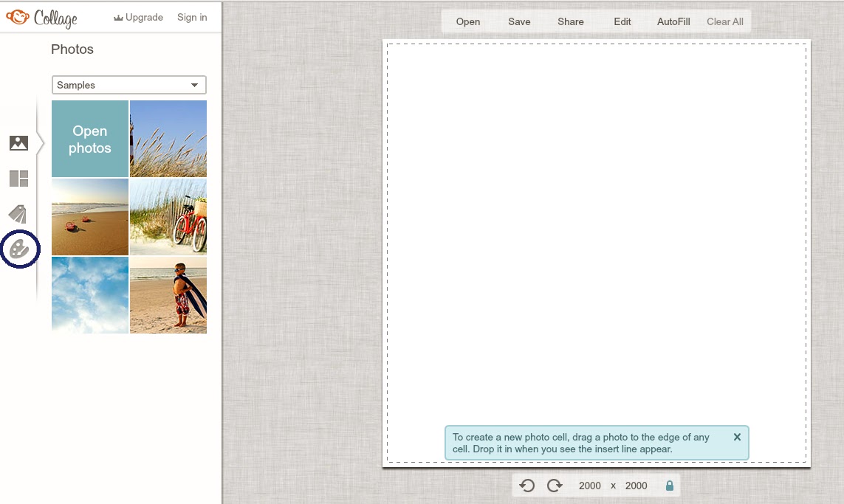Unlock the aspect ratio lock

pyautogui.click(x=670, y=486)
